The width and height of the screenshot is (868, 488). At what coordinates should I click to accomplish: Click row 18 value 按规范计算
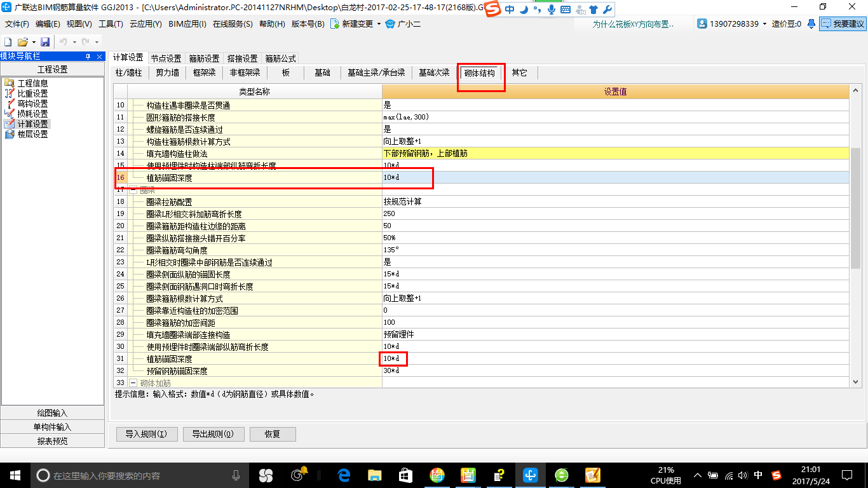point(615,201)
